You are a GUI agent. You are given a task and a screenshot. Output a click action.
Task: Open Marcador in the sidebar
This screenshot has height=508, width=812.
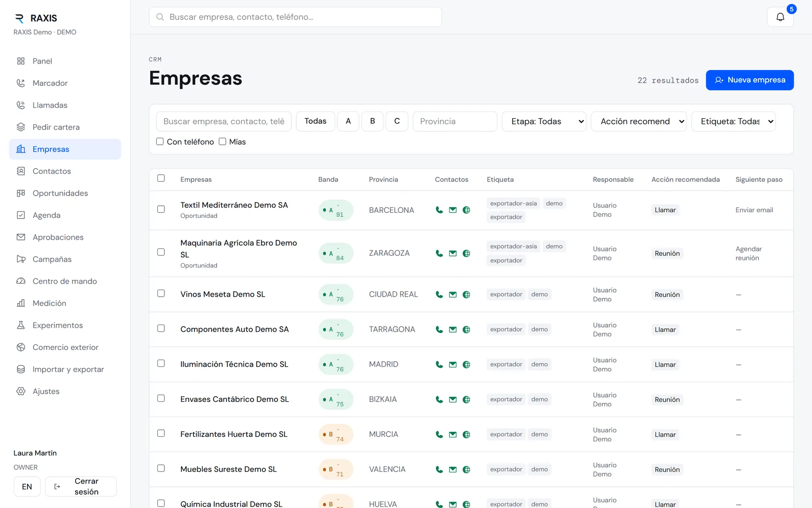coord(65,83)
